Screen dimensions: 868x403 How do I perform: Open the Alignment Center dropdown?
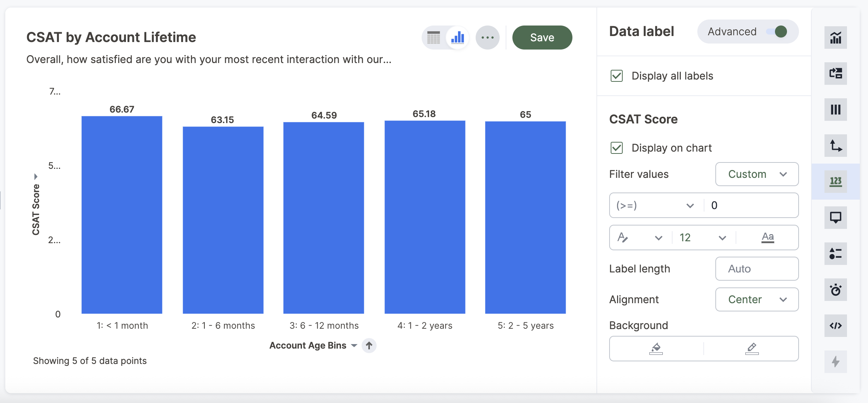(x=757, y=299)
